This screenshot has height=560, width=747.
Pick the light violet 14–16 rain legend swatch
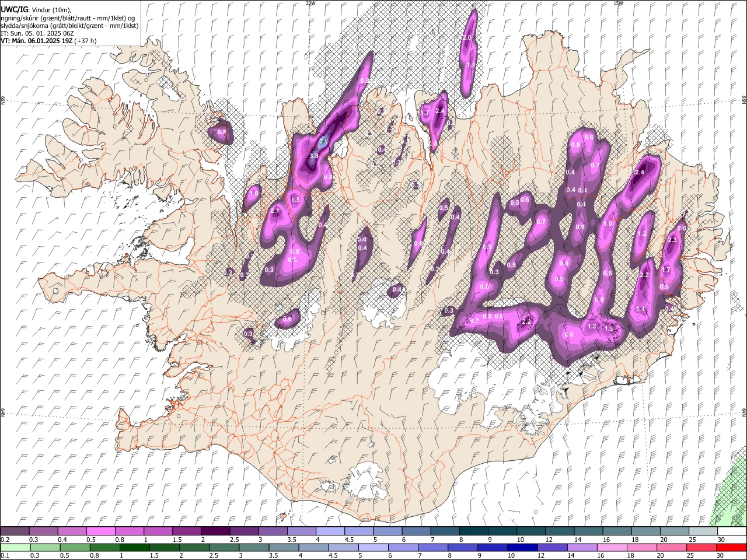582,547
